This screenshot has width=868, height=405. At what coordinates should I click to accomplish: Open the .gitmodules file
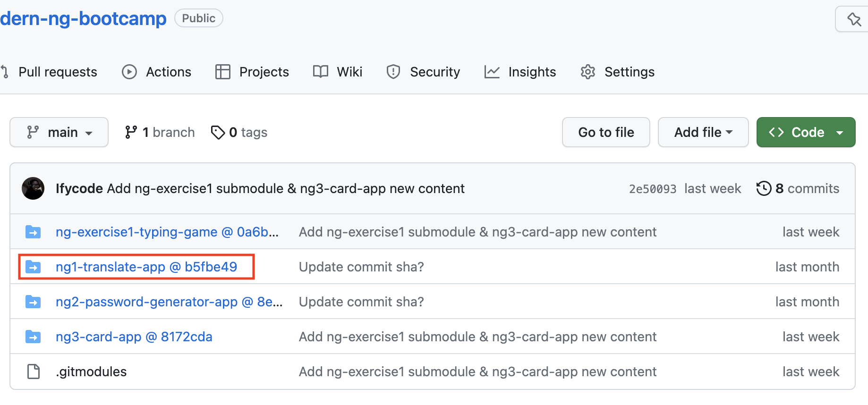pyautogui.click(x=92, y=372)
